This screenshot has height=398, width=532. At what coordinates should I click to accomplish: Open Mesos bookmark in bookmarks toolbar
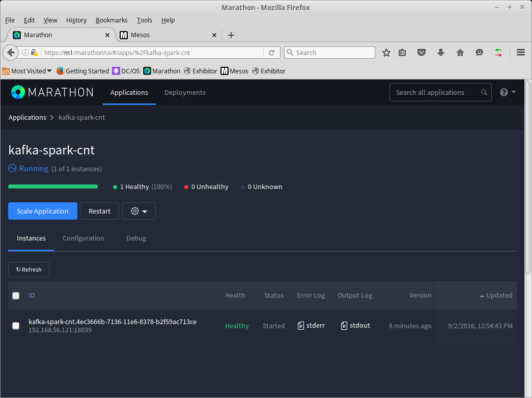[x=235, y=71]
